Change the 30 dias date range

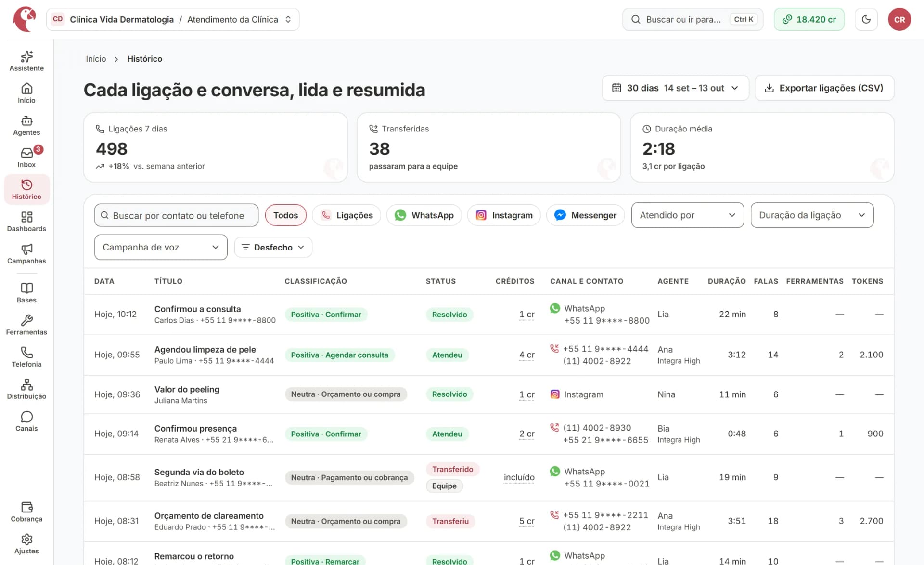click(x=675, y=88)
